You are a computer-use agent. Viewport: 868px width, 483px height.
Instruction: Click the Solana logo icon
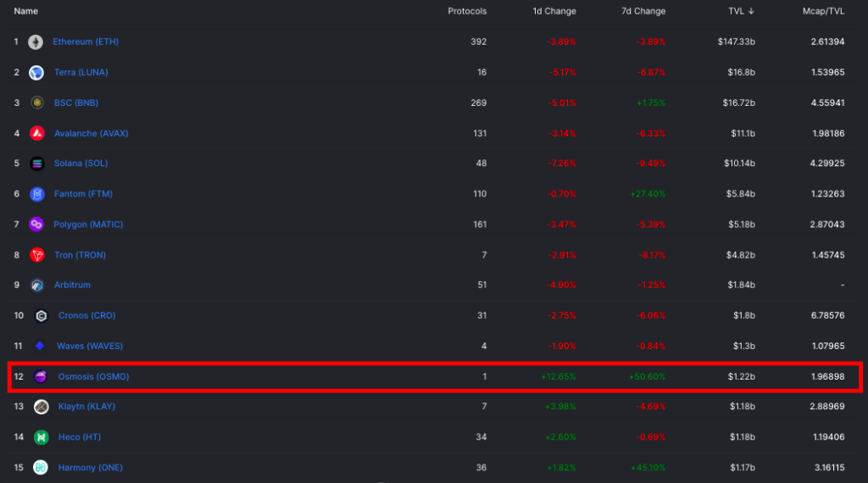(x=37, y=164)
